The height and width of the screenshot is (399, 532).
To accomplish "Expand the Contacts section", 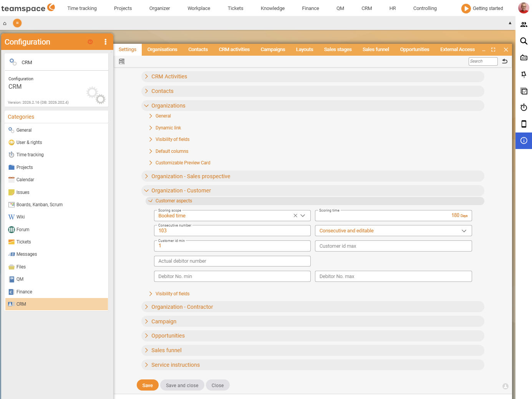I will tap(313, 91).
